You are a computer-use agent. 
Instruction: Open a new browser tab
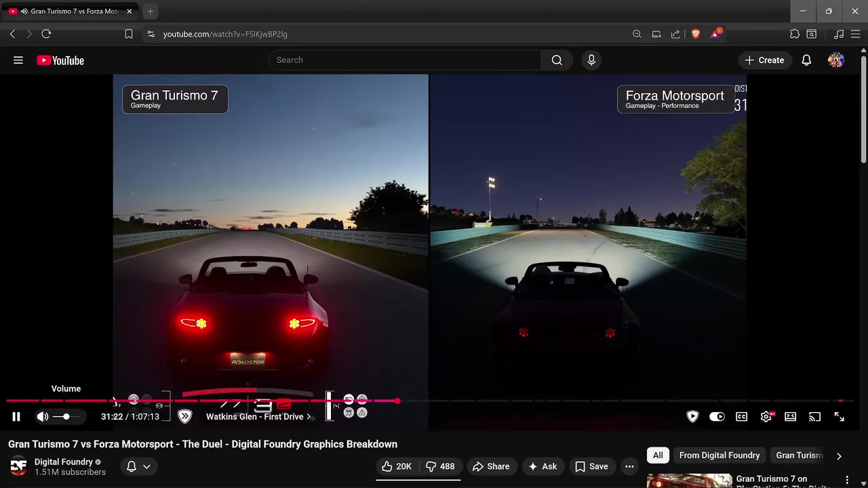pyautogui.click(x=151, y=11)
